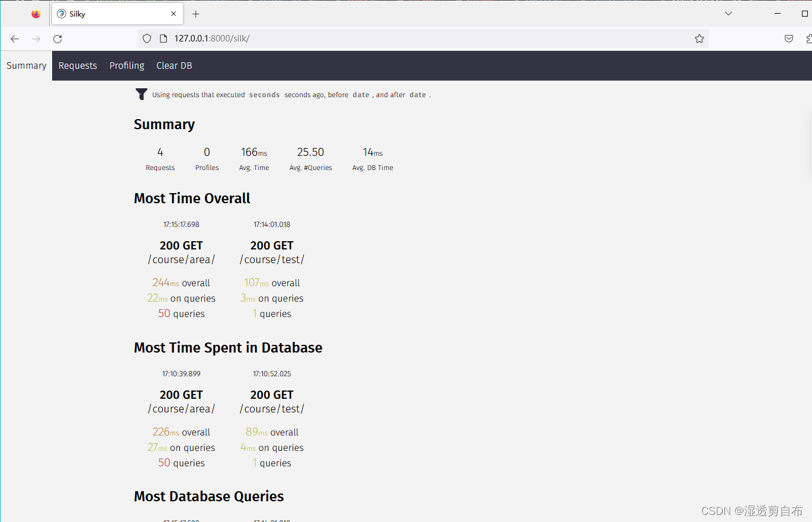Screen dimensions: 812x522
Task: Save page to Pocket icon
Action: click(x=789, y=39)
